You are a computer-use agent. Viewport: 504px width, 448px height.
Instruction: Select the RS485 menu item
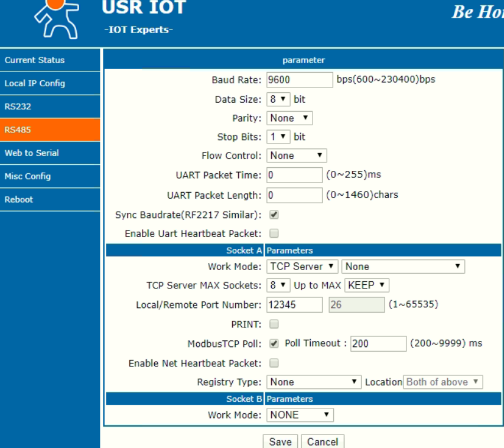[50, 129]
